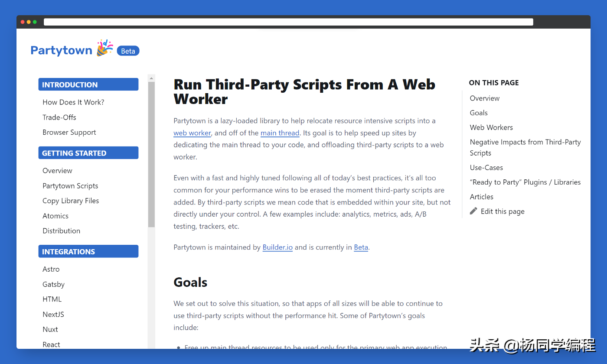Click the Goals section heading
Image resolution: width=607 pixels, height=364 pixels.
(190, 283)
